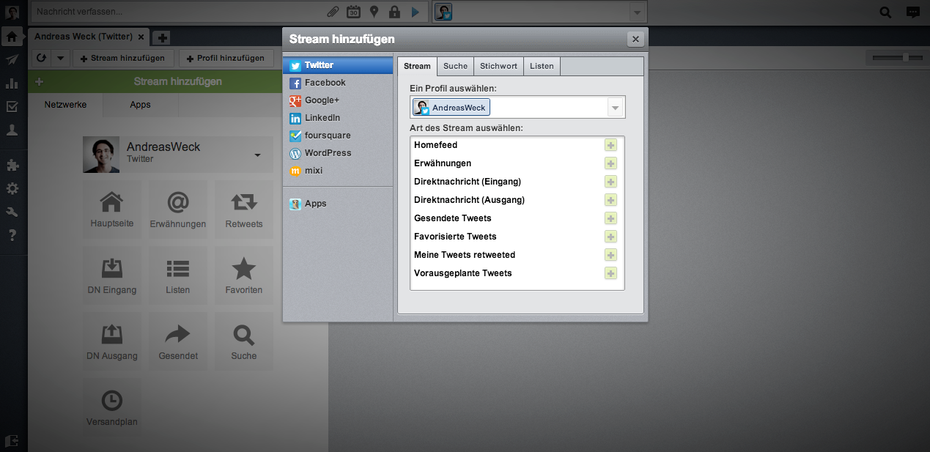Select mixi in the network list

click(338, 171)
